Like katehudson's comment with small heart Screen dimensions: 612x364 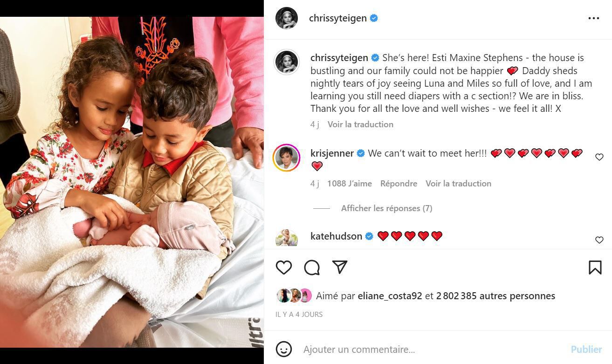pyautogui.click(x=599, y=240)
